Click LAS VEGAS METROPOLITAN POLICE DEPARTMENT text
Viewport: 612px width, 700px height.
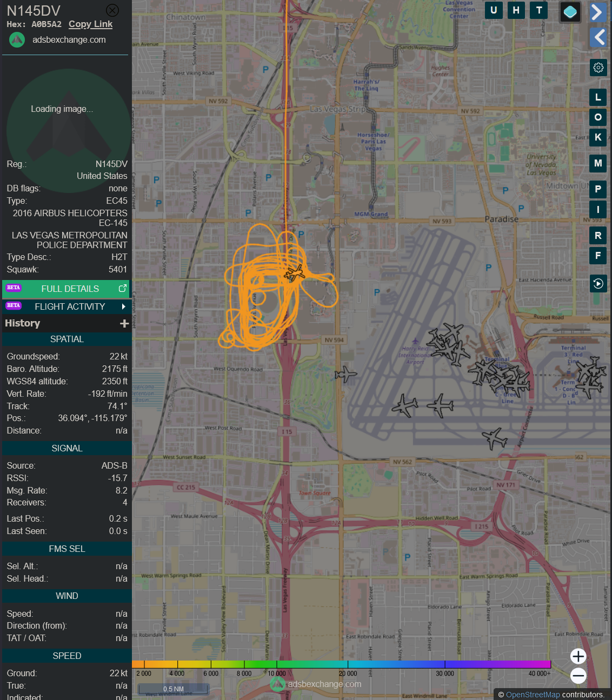pos(70,240)
